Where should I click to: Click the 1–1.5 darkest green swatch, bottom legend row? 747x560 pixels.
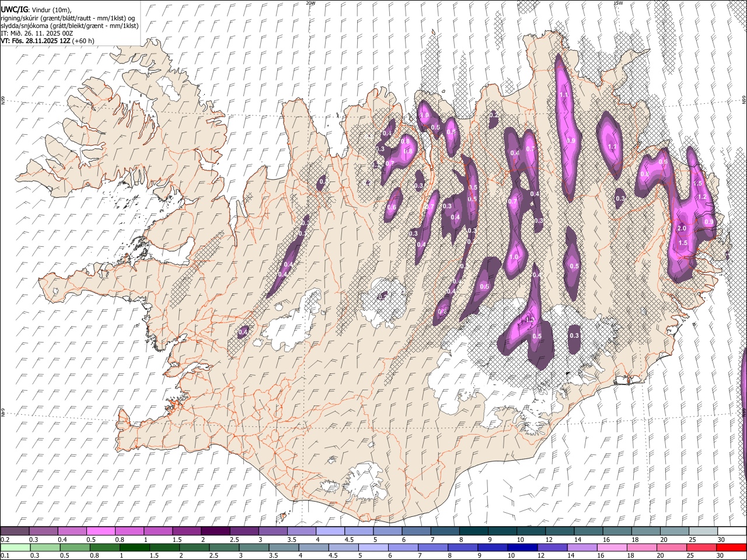click(134, 547)
